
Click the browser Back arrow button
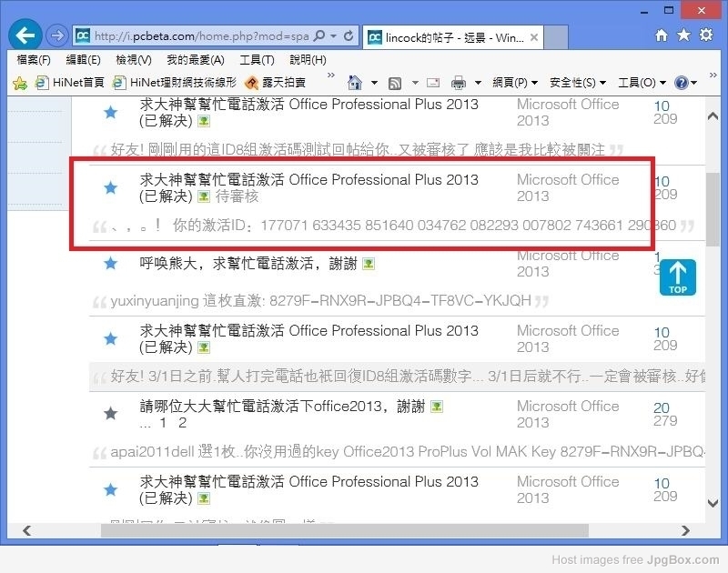26,35
